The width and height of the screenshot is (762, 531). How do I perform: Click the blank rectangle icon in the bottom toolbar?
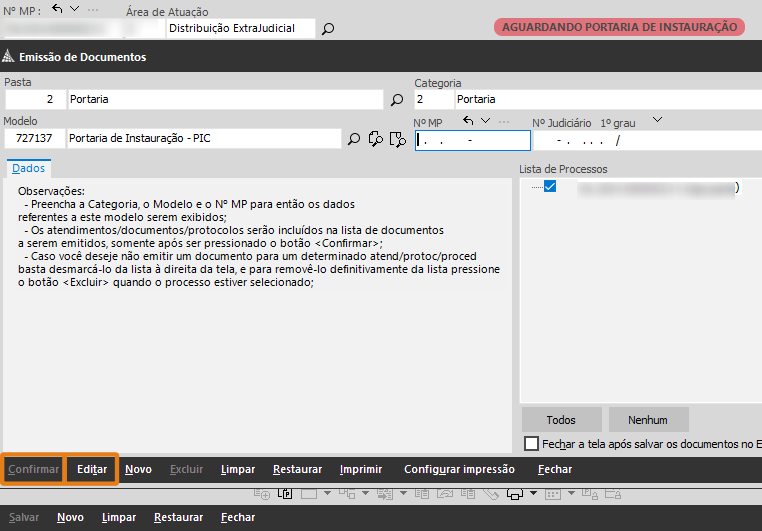pos(309,494)
